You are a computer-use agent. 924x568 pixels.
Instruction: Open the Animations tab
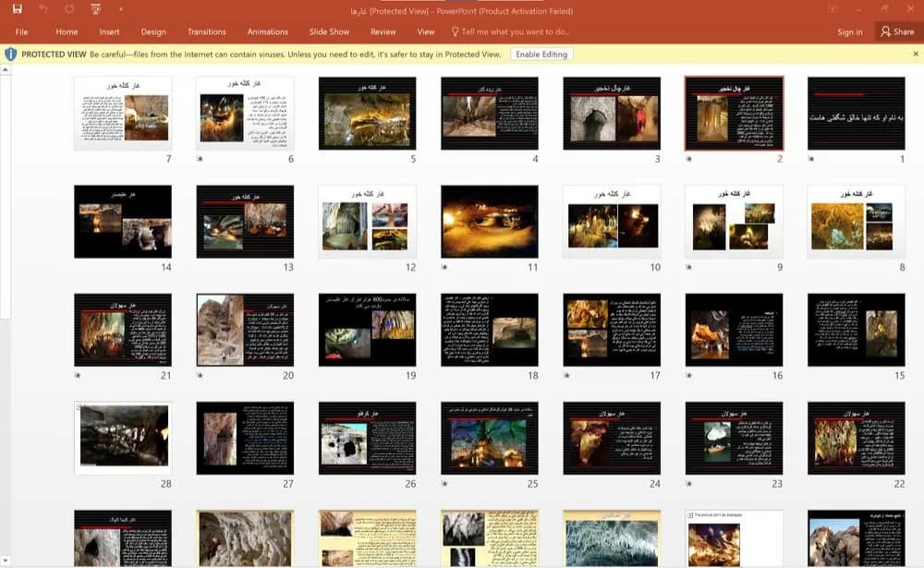268,31
